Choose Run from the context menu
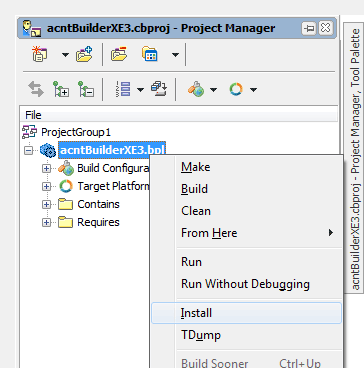364x368 pixels. coord(247,262)
